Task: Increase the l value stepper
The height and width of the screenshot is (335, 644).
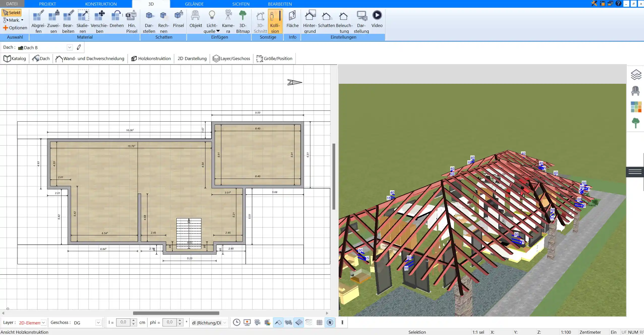Action: pos(134,321)
